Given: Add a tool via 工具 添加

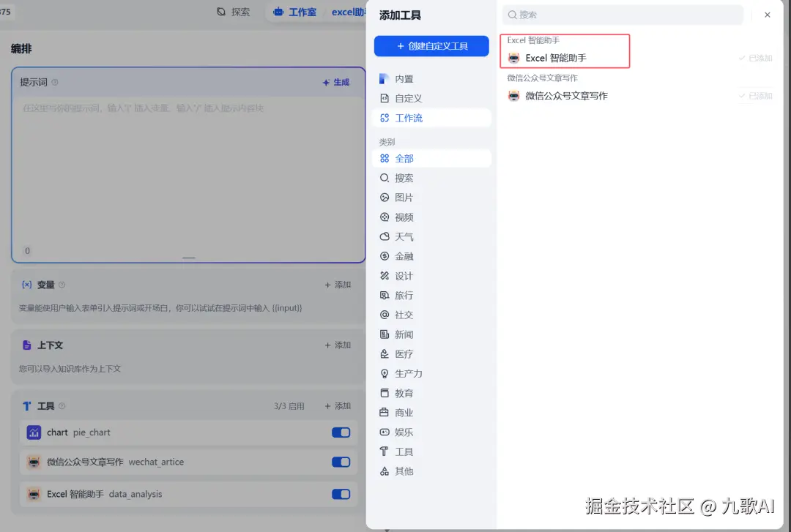Looking at the screenshot, I should (x=338, y=406).
